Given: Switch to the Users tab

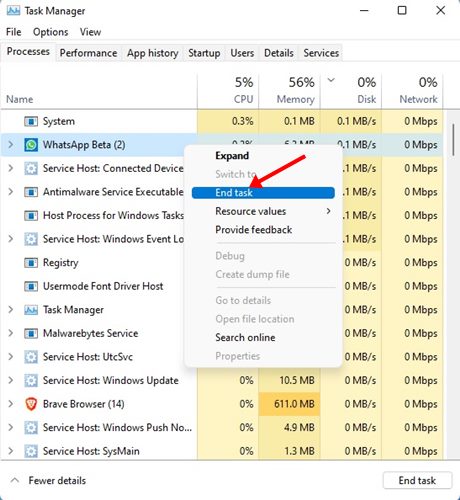Looking at the screenshot, I should (x=242, y=53).
